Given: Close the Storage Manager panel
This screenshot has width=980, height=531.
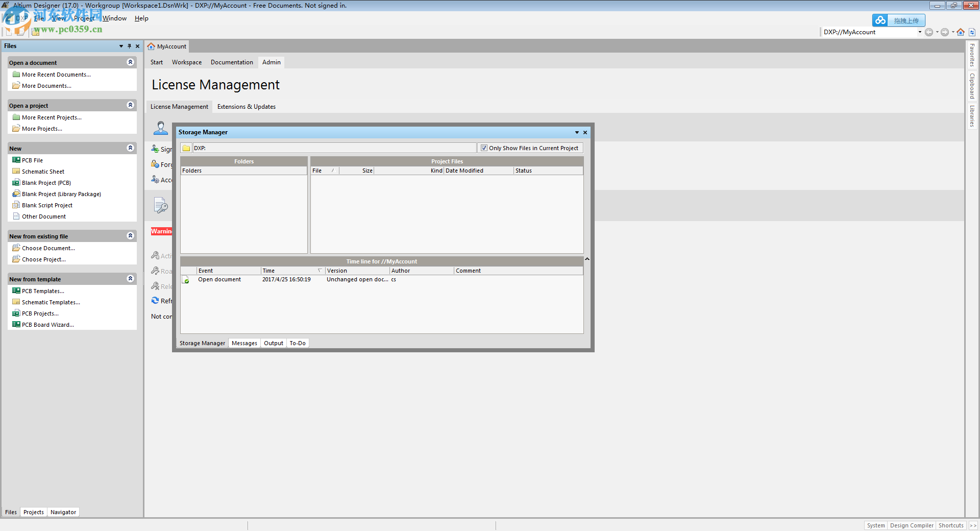Looking at the screenshot, I should (585, 132).
